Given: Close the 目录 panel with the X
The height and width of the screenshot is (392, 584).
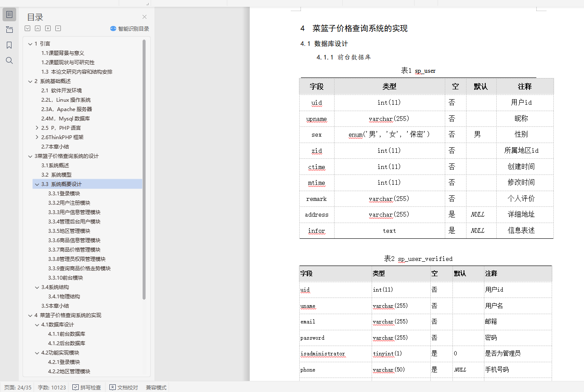Looking at the screenshot, I should click(x=144, y=17).
